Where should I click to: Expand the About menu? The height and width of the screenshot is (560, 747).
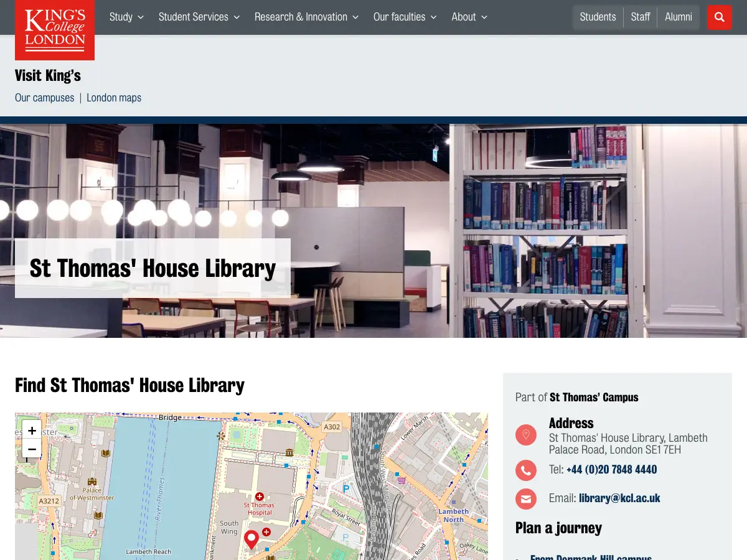(x=469, y=17)
